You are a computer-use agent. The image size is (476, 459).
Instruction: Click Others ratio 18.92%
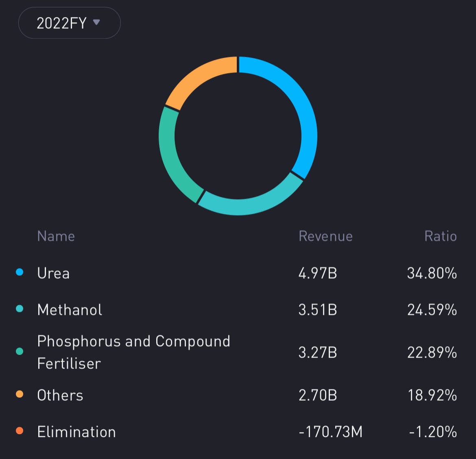pos(432,395)
